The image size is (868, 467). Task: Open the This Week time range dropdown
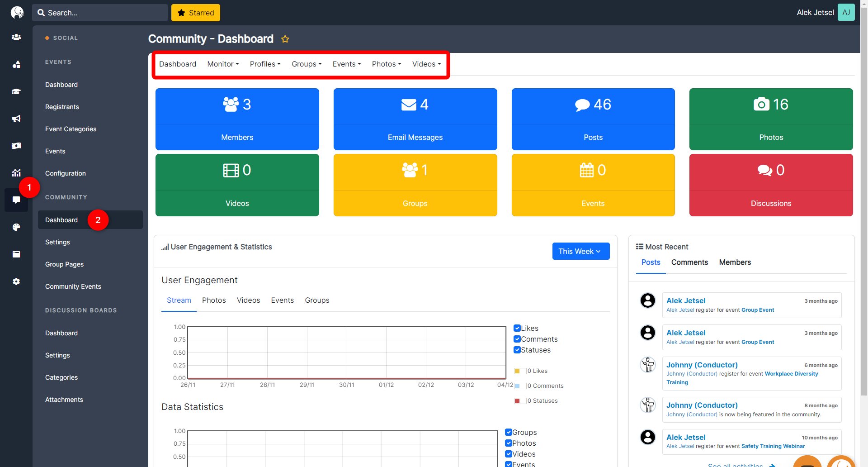pos(580,251)
